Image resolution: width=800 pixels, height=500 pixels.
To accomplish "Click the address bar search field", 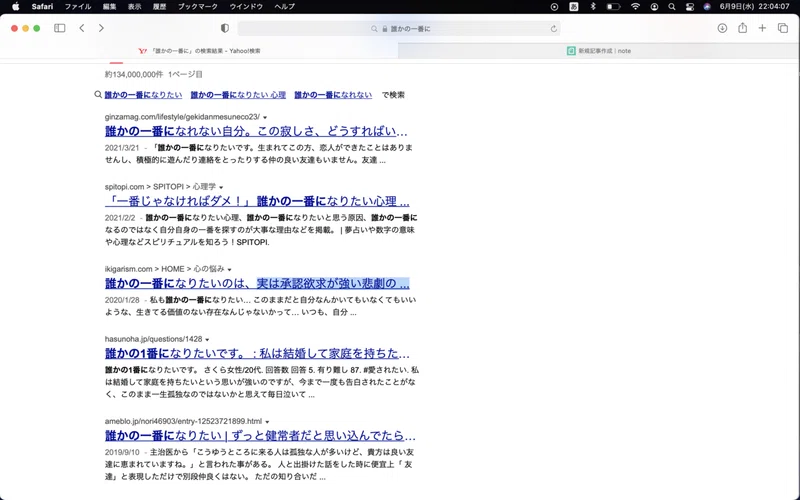I will (399, 29).
